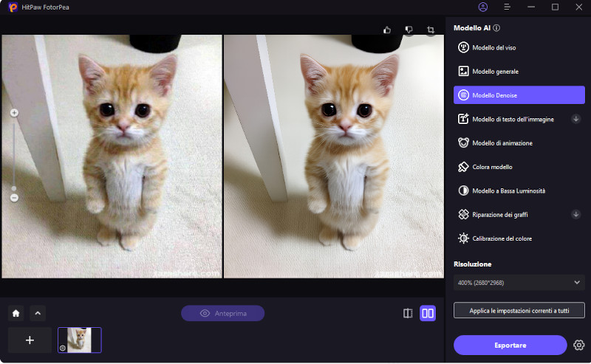
Task: Select the kitten image thumbnail
Action: pos(79,340)
